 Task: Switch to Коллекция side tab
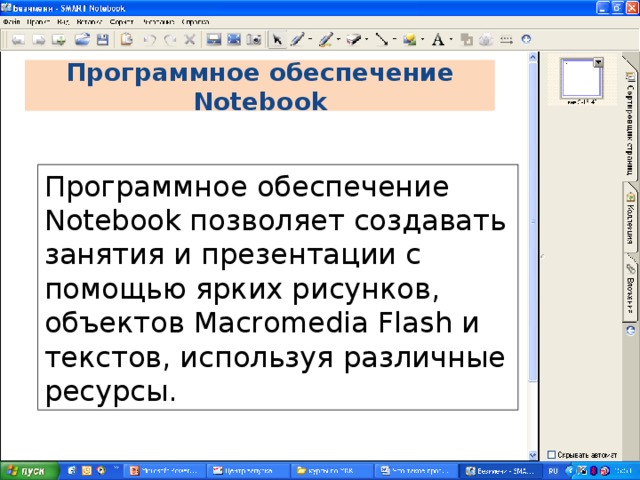point(631,218)
